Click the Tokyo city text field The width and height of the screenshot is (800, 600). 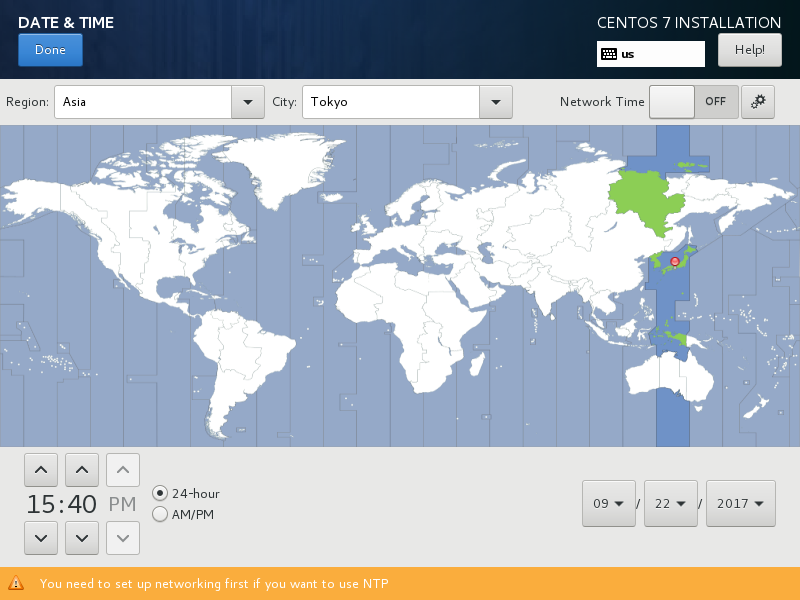coord(391,102)
